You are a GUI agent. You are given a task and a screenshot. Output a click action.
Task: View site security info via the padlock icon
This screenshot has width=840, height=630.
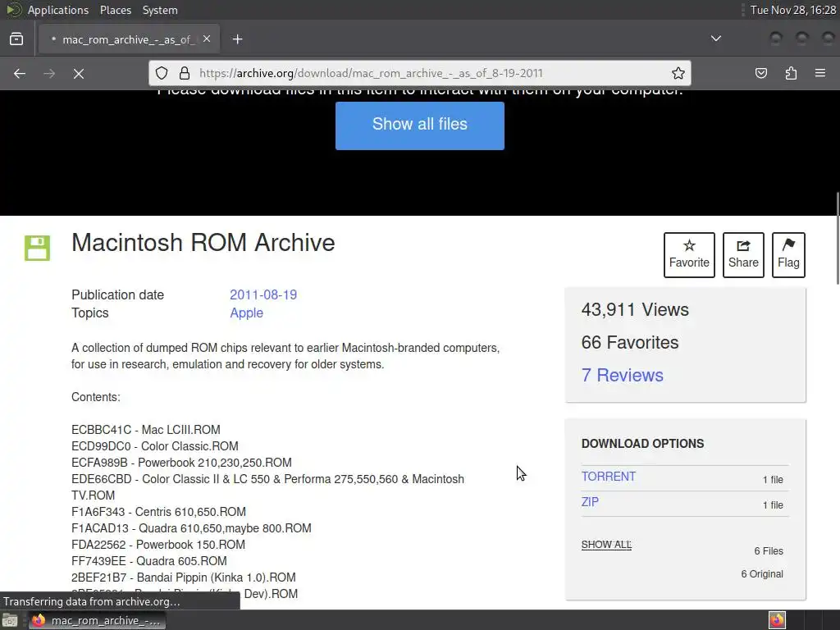tap(185, 73)
